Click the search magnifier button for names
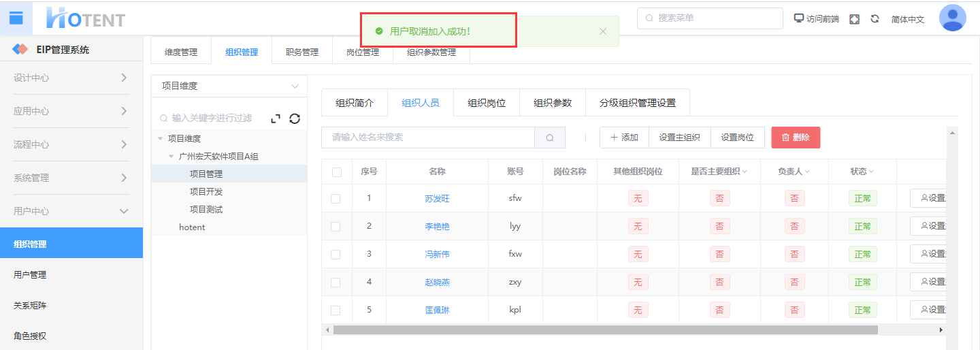This screenshot has width=980, height=350. pyautogui.click(x=550, y=138)
